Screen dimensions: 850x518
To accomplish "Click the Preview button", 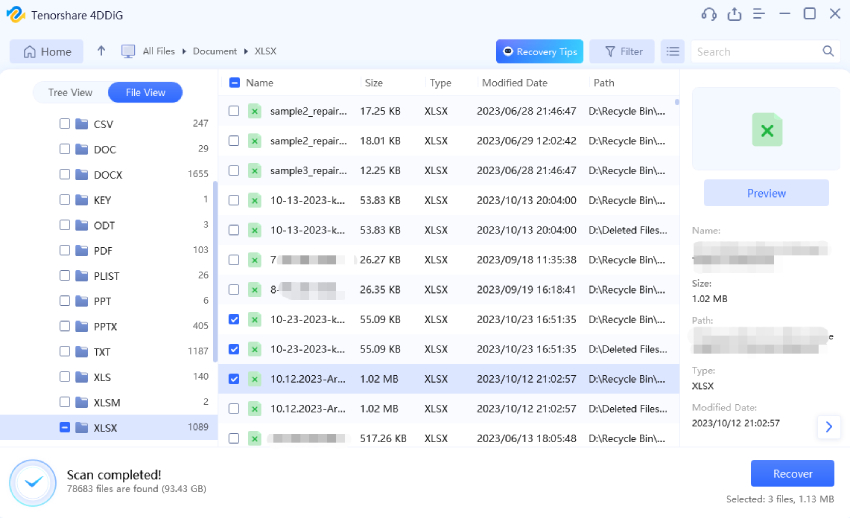I will coord(766,193).
